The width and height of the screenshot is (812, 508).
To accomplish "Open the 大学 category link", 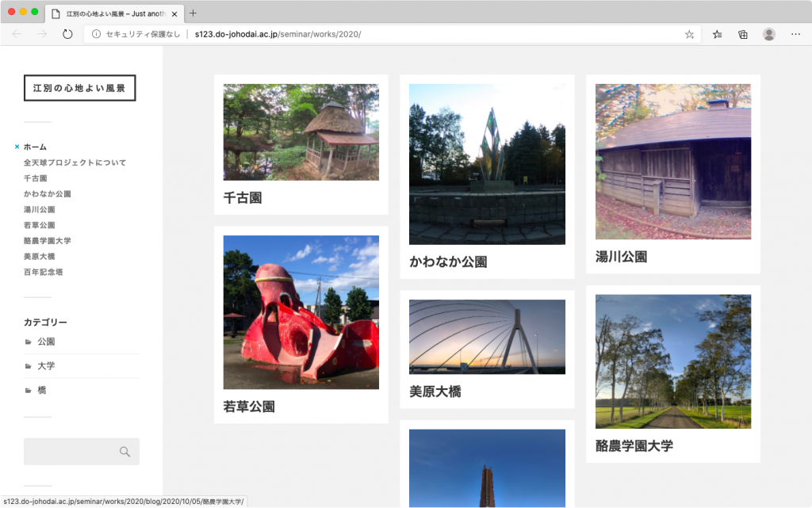I will 46,366.
